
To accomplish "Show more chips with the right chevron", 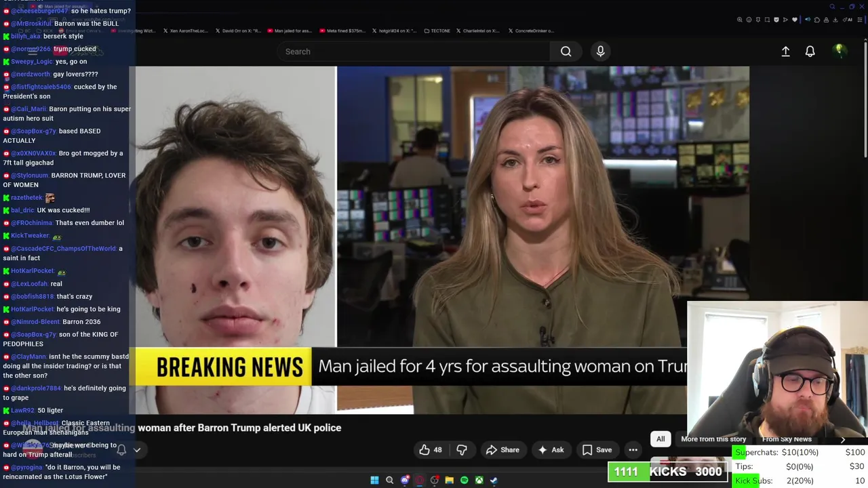I will (843, 439).
